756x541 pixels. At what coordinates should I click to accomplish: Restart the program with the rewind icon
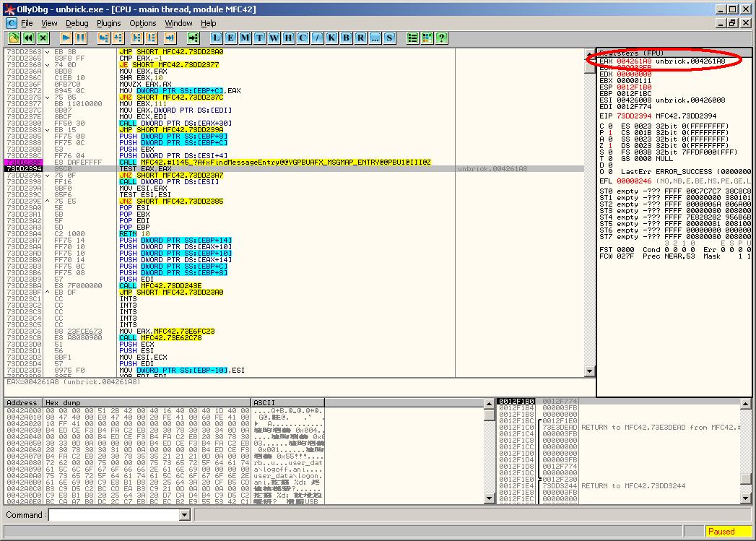pos(28,38)
